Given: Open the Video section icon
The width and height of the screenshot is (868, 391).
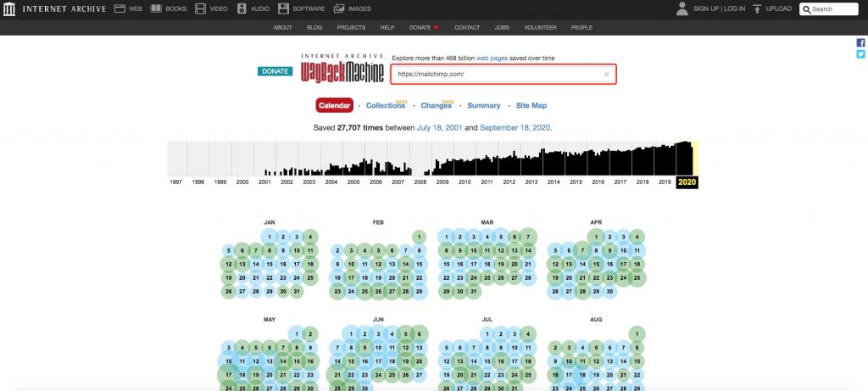Looking at the screenshot, I should (x=200, y=8).
